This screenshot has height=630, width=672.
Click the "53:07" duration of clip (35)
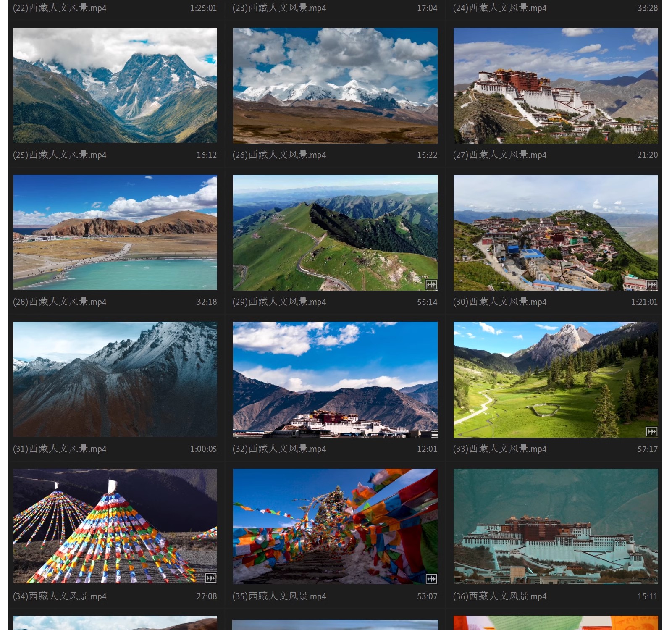click(427, 596)
